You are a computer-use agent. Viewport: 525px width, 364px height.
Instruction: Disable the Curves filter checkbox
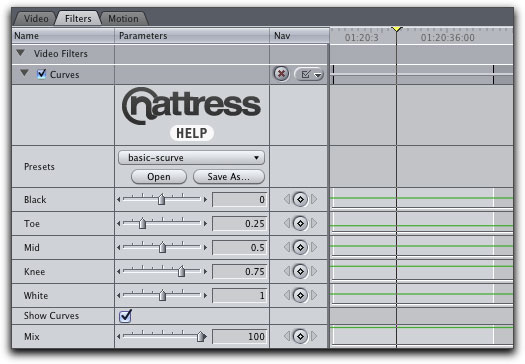pyautogui.click(x=42, y=73)
